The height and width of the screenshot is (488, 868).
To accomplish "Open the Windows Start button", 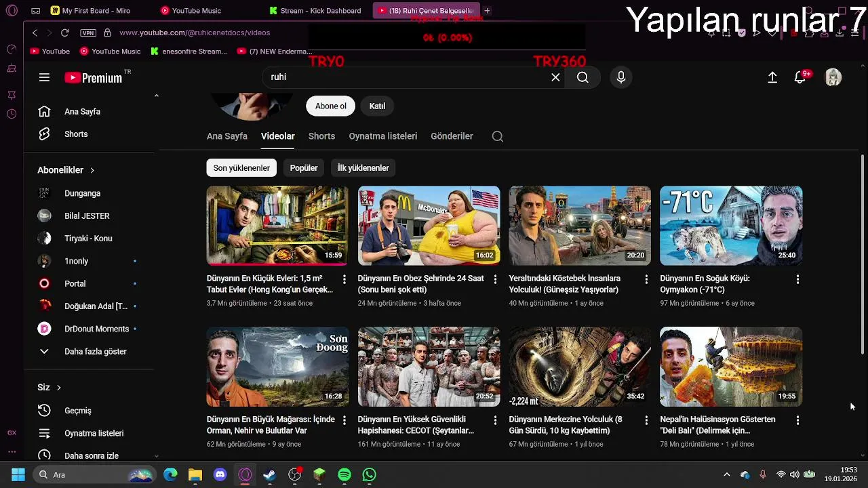I will point(18,474).
